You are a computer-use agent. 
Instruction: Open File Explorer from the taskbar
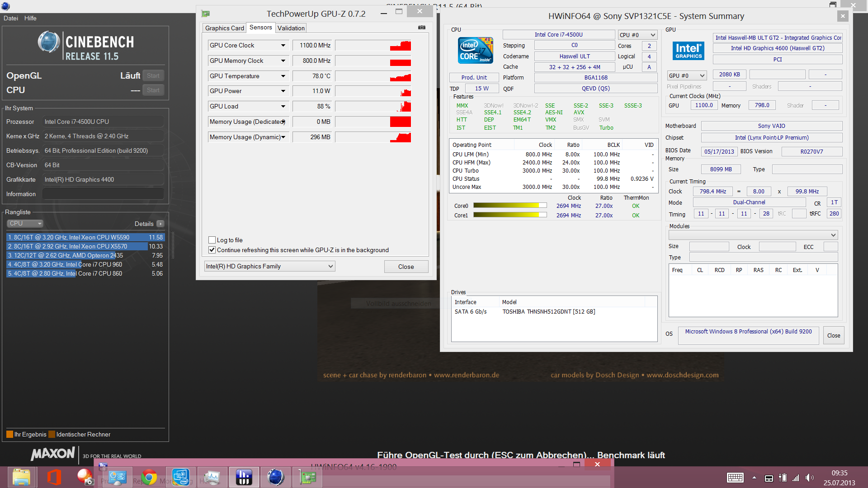(x=21, y=477)
